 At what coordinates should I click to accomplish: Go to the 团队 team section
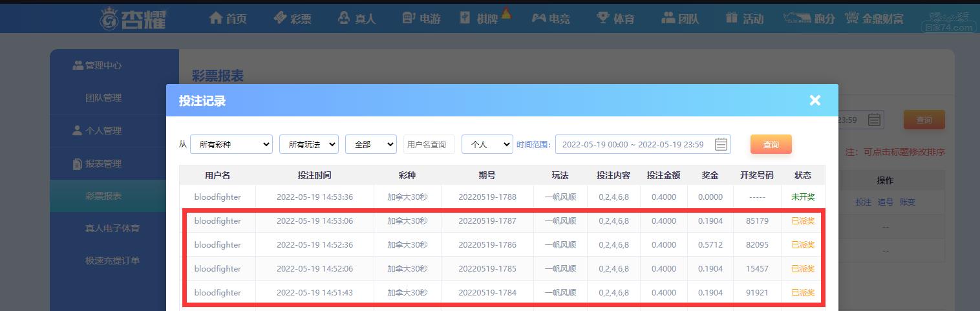point(680,19)
